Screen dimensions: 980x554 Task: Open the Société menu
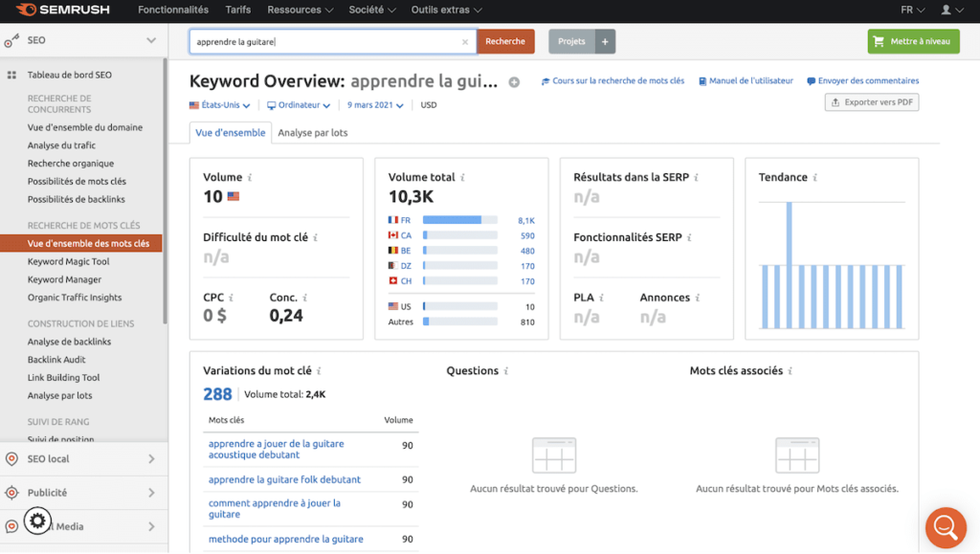(372, 10)
